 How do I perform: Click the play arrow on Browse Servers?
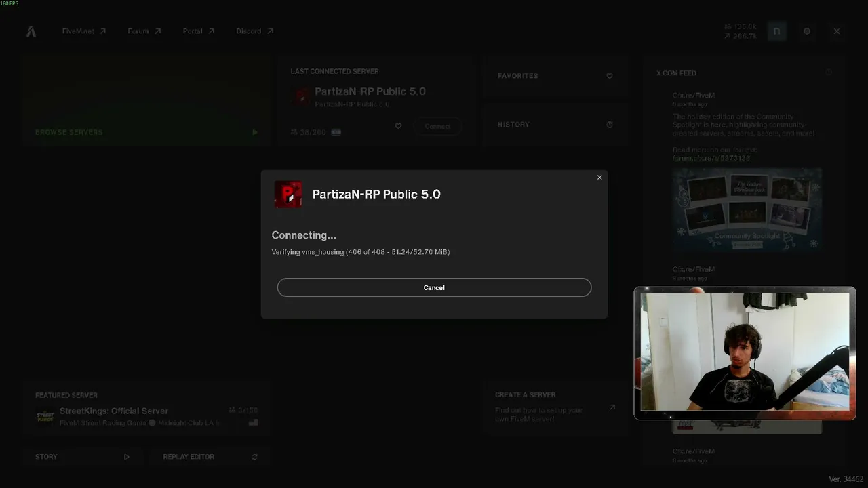point(255,132)
